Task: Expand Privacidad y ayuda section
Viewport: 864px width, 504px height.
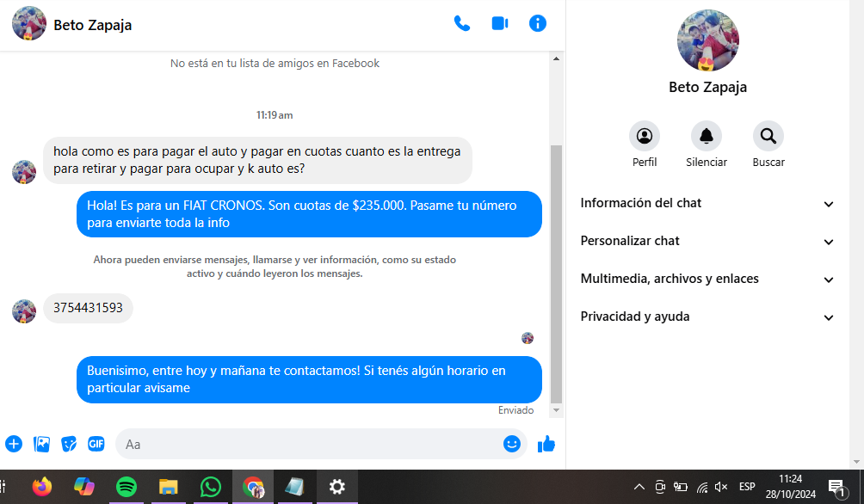Action: (707, 317)
